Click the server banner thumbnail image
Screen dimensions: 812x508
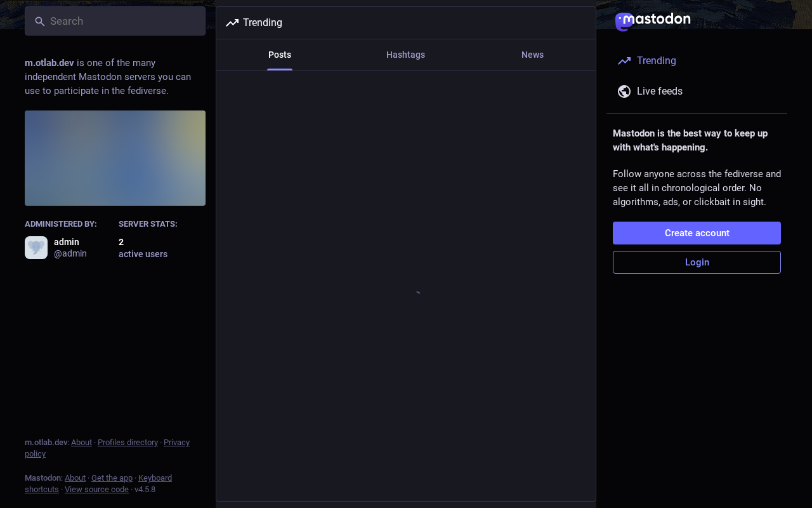115,158
